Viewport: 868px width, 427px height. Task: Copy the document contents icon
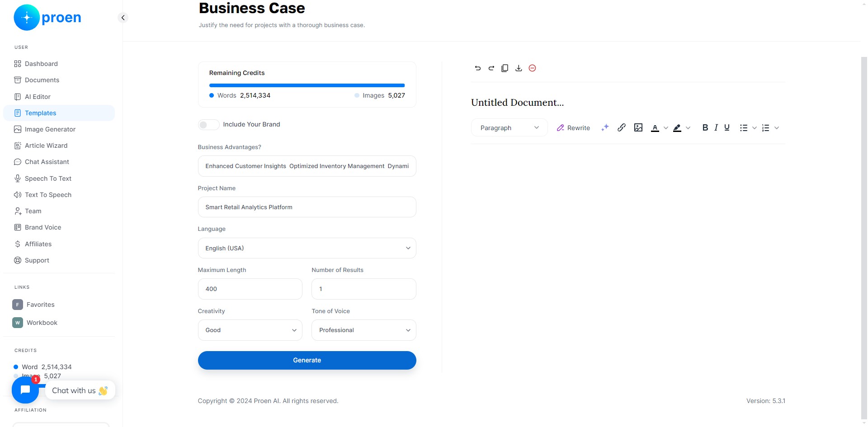505,68
